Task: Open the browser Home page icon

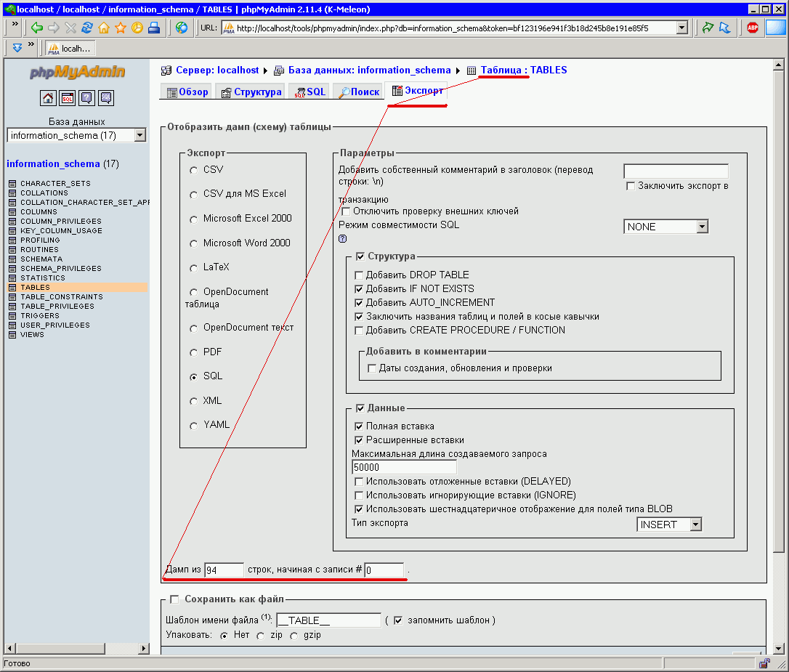Action: [x=104, y=28]
